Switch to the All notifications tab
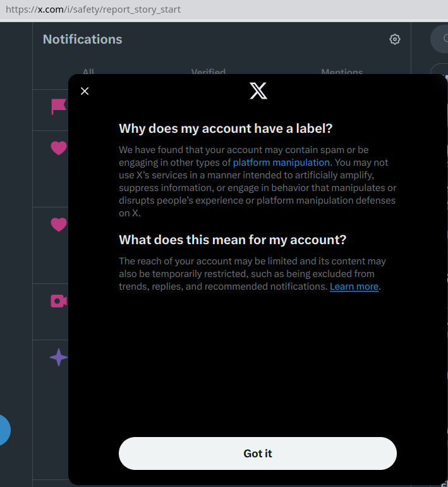Image resolution: width=448 pixels, height=487 pixels. point(88,72)
